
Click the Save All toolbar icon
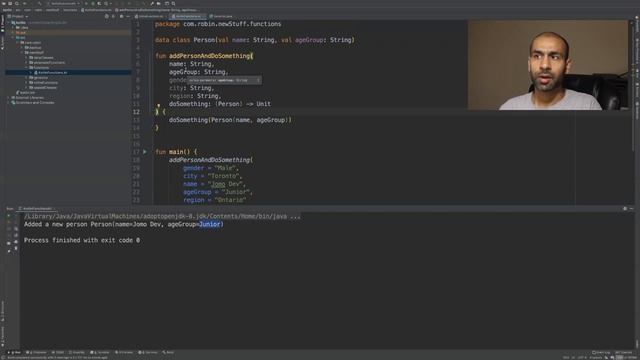click(x=10, y=3)
